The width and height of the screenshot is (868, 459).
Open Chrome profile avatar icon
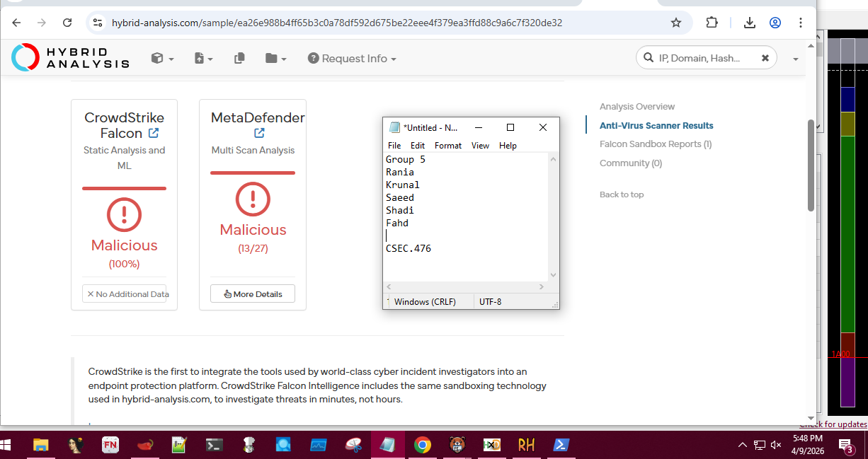point(775,23)
